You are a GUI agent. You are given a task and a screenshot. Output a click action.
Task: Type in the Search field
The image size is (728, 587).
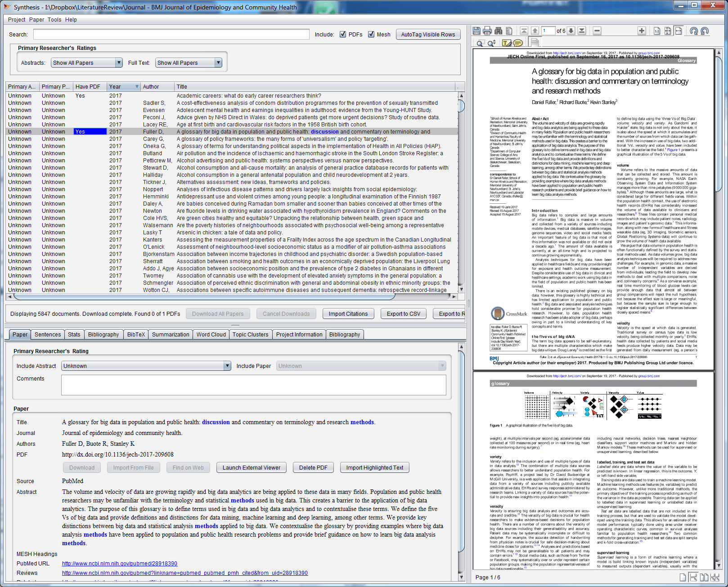tap(171, 34)
